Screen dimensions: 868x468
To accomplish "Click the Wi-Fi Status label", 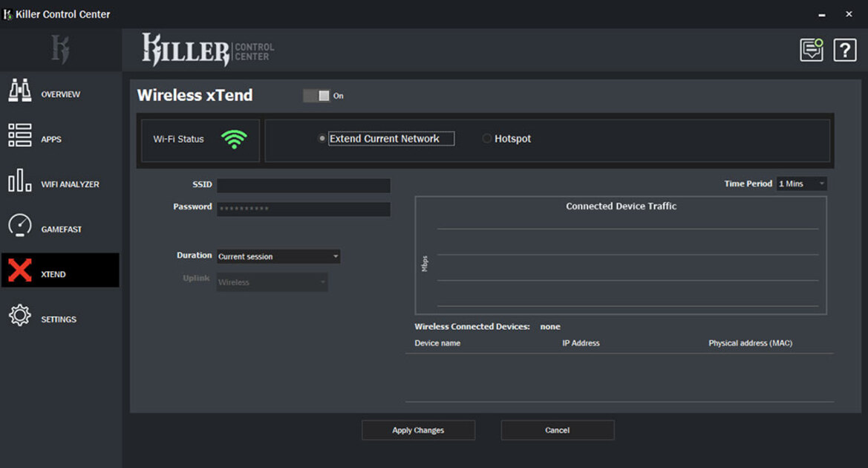I will (x=178, y=139).
